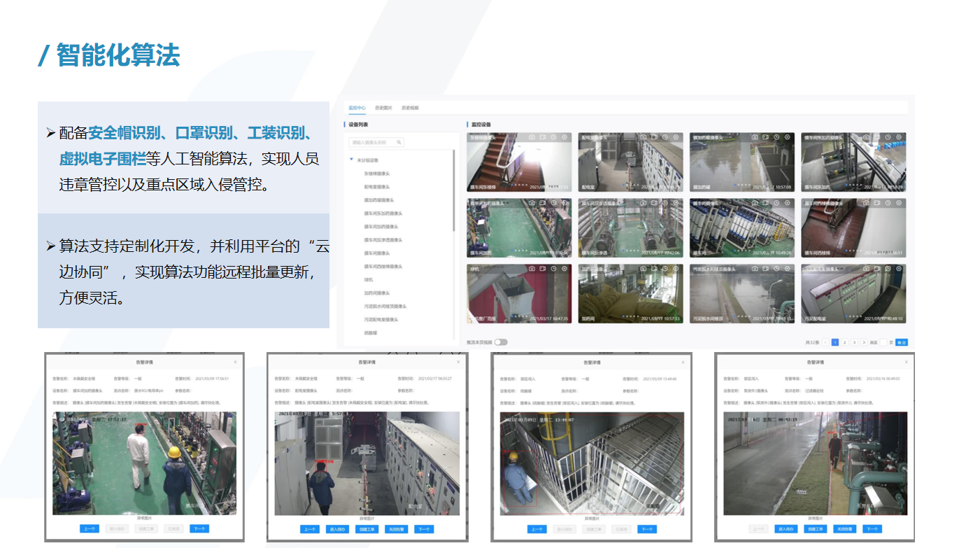Image resolution: width=980 pixels, height=548 pixels.
Task: Open the 膜车间 camera video tile
Action: click(x=742, y=228)
